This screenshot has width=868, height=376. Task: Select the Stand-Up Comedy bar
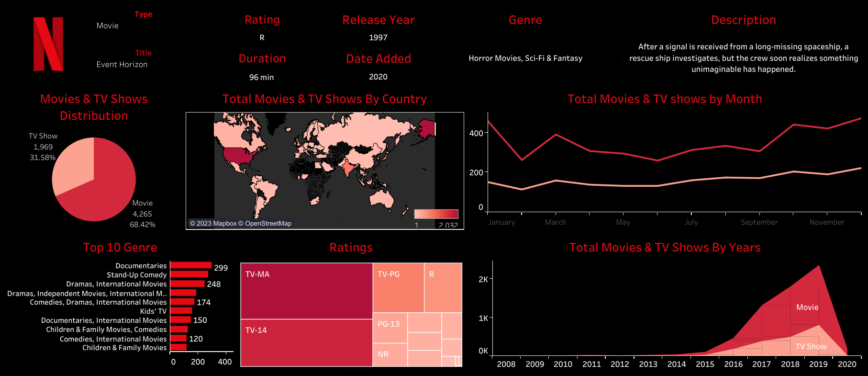pyautogui.click(x=189, y=274)
